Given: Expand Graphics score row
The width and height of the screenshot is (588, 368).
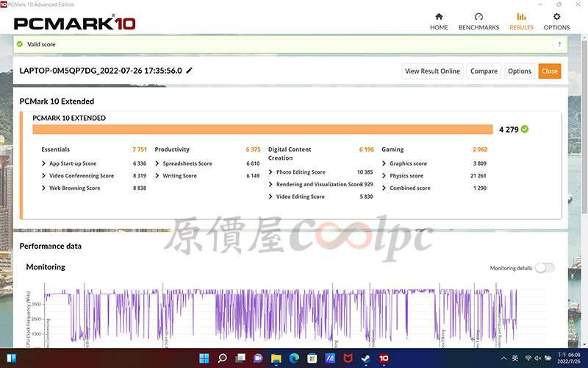Looking at the screenshot, I should point(384,163).
